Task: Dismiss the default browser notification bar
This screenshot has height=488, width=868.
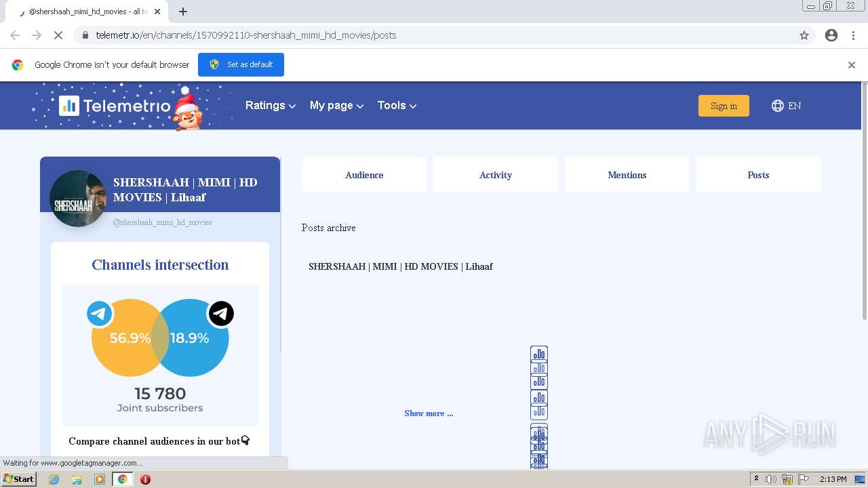Action: (x=852, y=65)
